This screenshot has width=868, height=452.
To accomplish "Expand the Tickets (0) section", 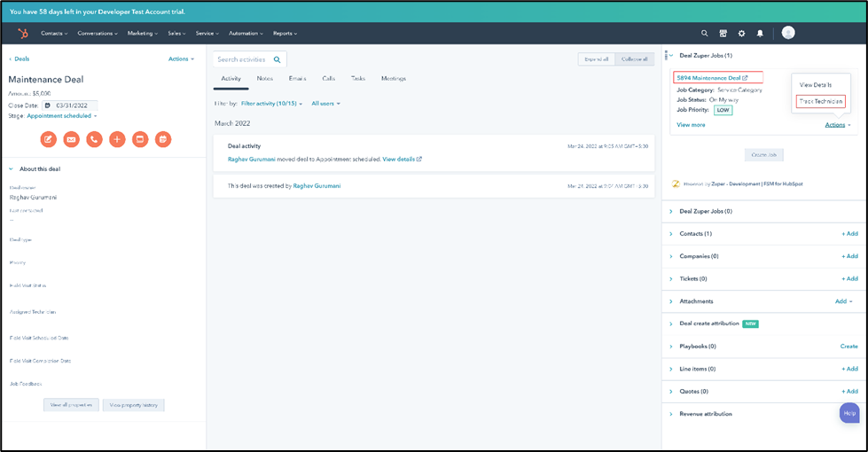I will point(671,279).
